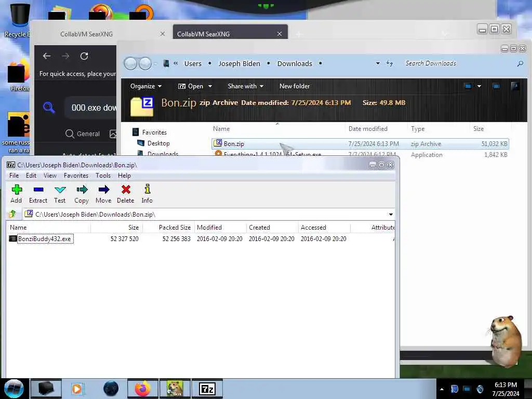Select Bon.zip in the Downloads list
Viewport: 532px width, 399px height.
pos(360,144)
